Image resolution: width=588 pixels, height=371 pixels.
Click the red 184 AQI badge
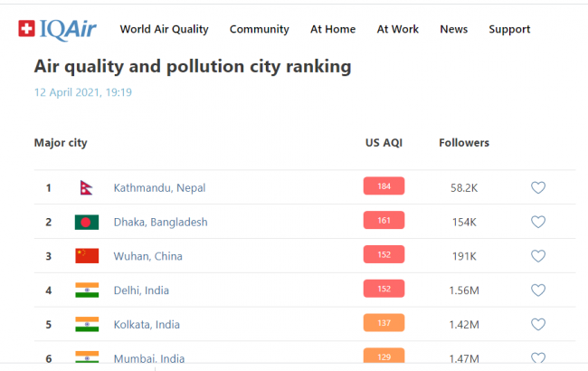click(x=384, y=186)
